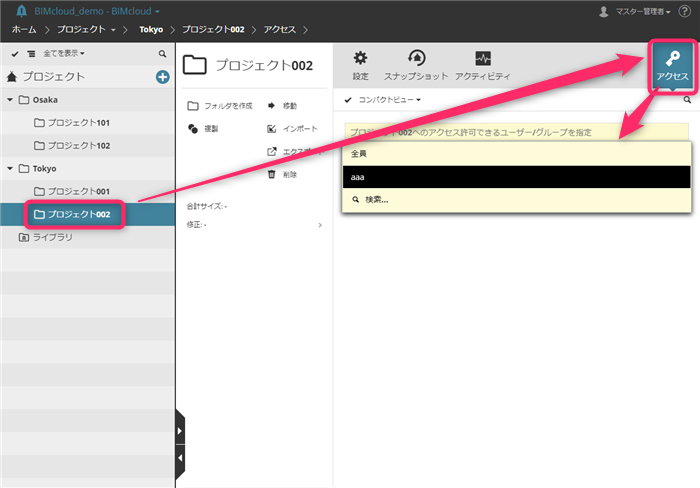The height and width of the screenshot is (488, 700).
Task: Choose 検索... from the dropdown list
Action: click(x=517, y=200)
